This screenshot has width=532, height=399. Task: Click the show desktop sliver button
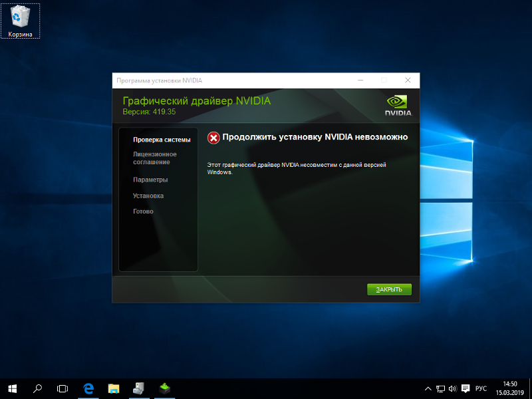pyautogui.click(x=530, y=388)
